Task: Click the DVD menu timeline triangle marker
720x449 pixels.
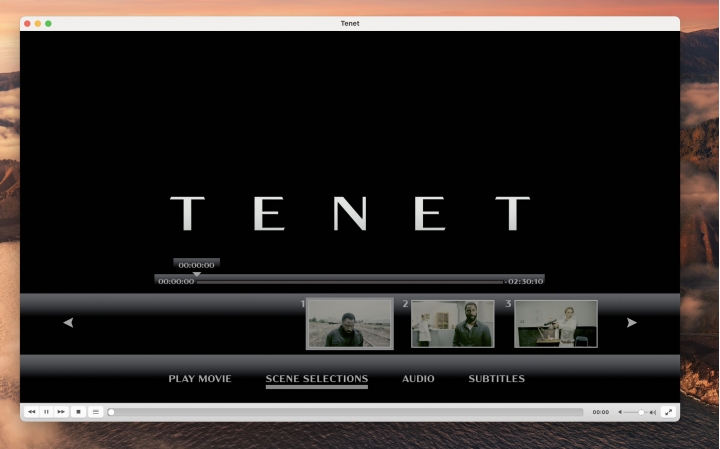Action: [x=197, y=274]
